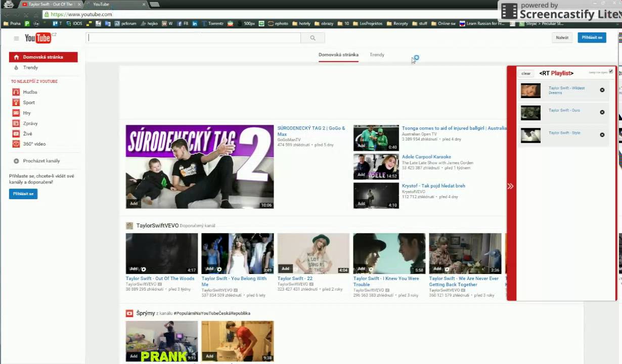Open the Hry category
Image resolution: width=622 pixels, height=364 pixels.
point(27,113)
